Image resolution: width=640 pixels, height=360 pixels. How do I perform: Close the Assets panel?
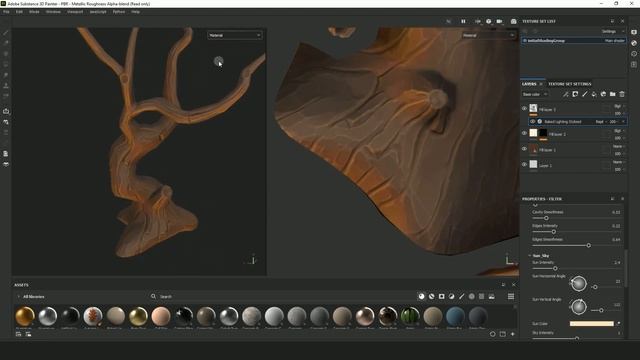click(513, 285)
